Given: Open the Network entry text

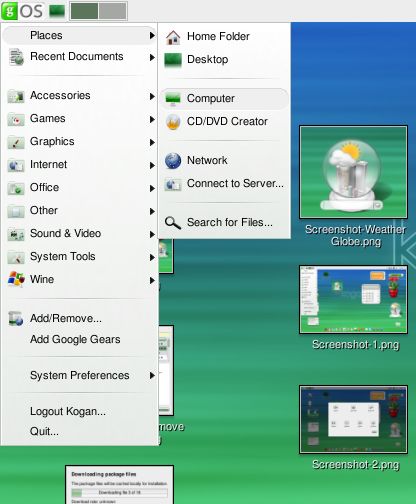Looking at the screenshot, I should pos(207,160).
